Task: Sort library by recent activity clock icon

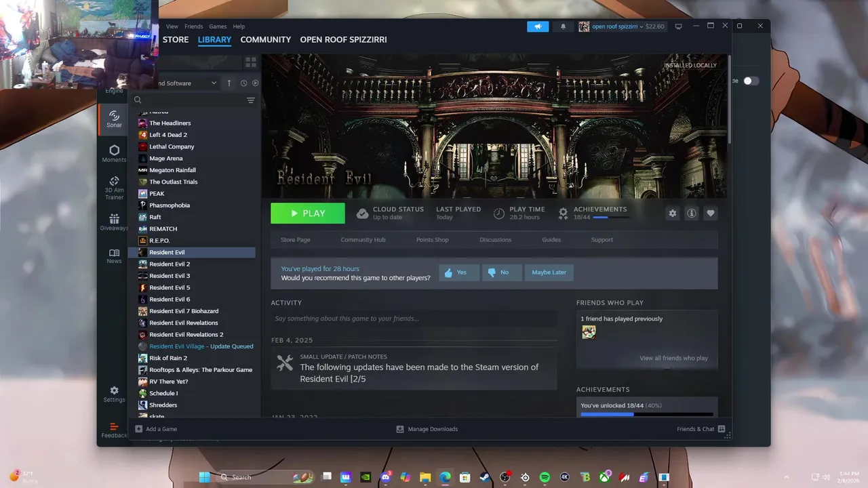Action: 243,83
